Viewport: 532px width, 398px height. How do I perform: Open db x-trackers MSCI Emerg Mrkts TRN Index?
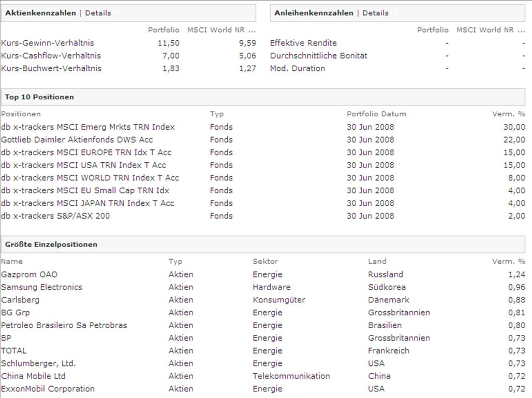[x=88, y=127]
